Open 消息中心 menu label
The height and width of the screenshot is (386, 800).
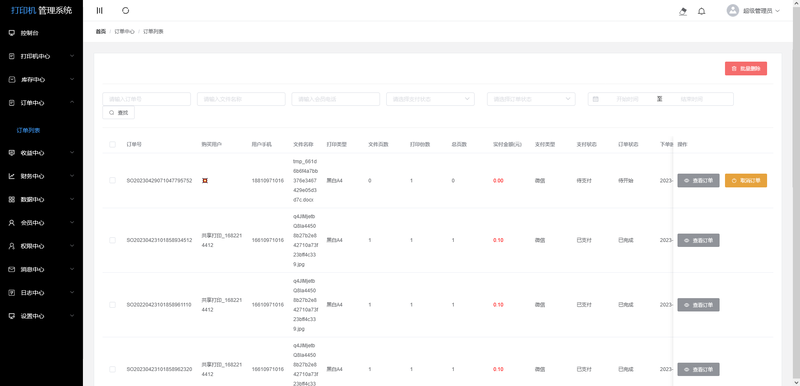coord(32,269)
